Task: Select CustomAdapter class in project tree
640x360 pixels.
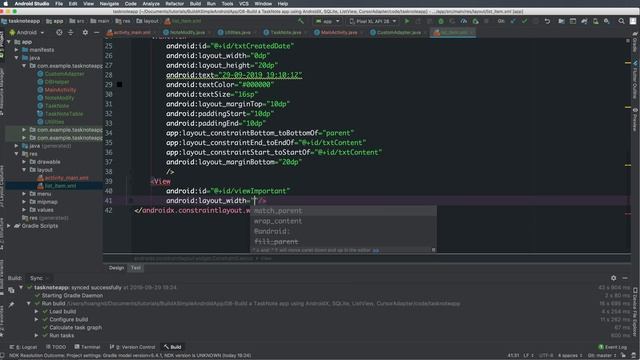Action: (x=64, y=74)
